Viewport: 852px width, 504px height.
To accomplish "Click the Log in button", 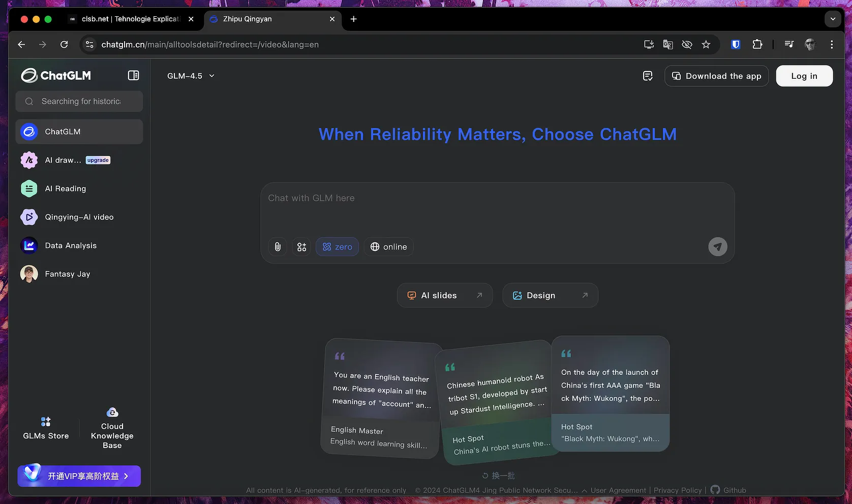I will 804,76.
